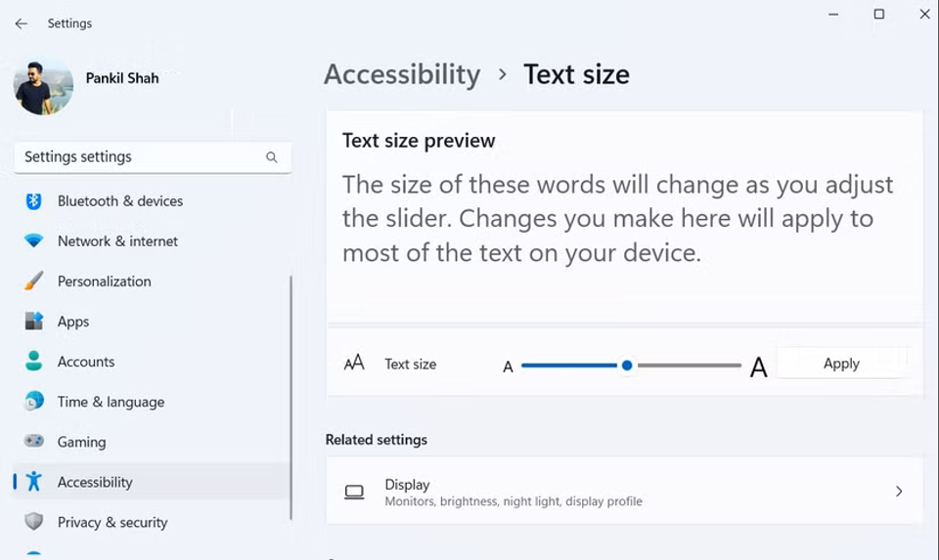Click the Time & language globe icon
Image resolution: width=939 pixels, height=560 pixels.
[x=33, y=402]
